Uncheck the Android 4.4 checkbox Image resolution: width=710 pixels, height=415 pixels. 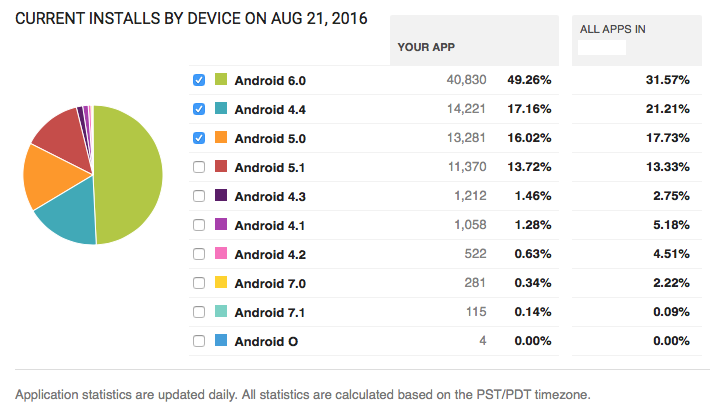click(199, 109)
